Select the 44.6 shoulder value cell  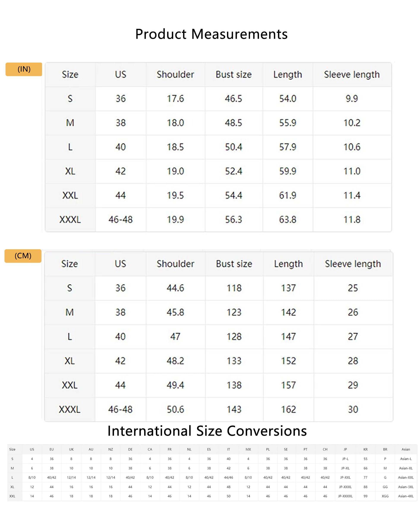[x=175, y=288]
